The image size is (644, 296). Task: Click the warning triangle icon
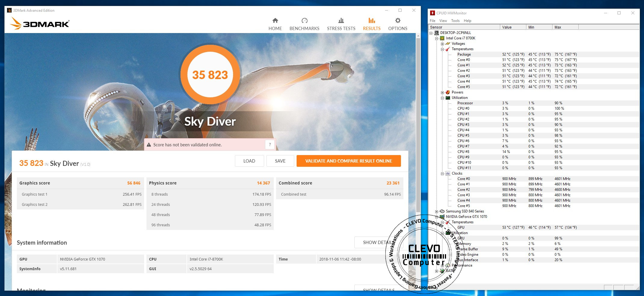149,145
